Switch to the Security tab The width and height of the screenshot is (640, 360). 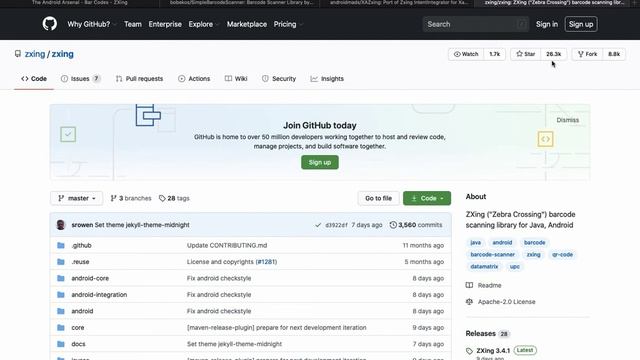[279, 78]
